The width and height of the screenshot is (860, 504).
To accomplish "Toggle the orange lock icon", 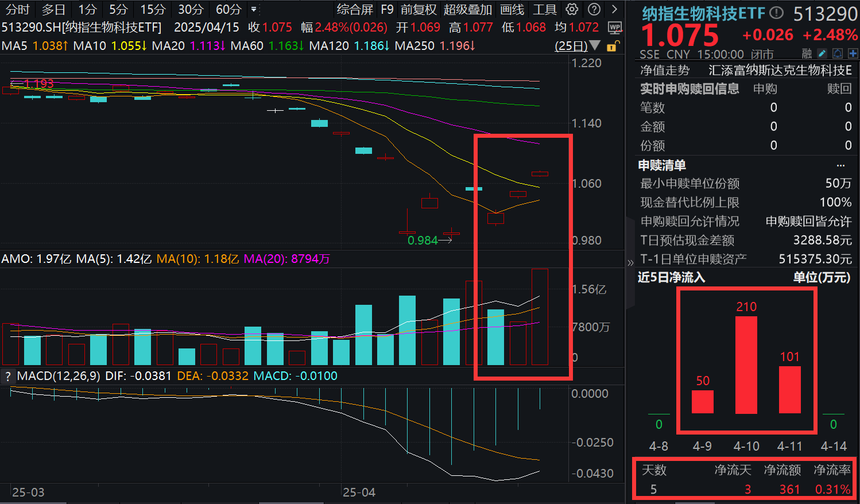I will coord(612,46).
